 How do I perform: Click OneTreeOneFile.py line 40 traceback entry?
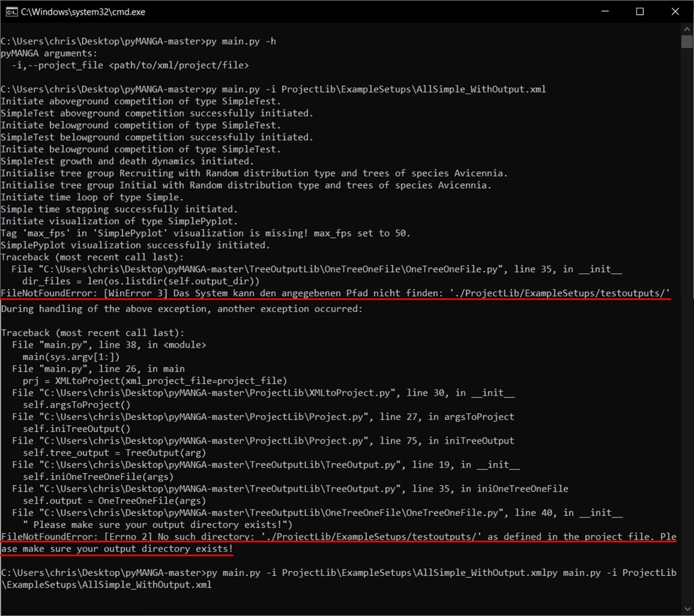point(317,513)
